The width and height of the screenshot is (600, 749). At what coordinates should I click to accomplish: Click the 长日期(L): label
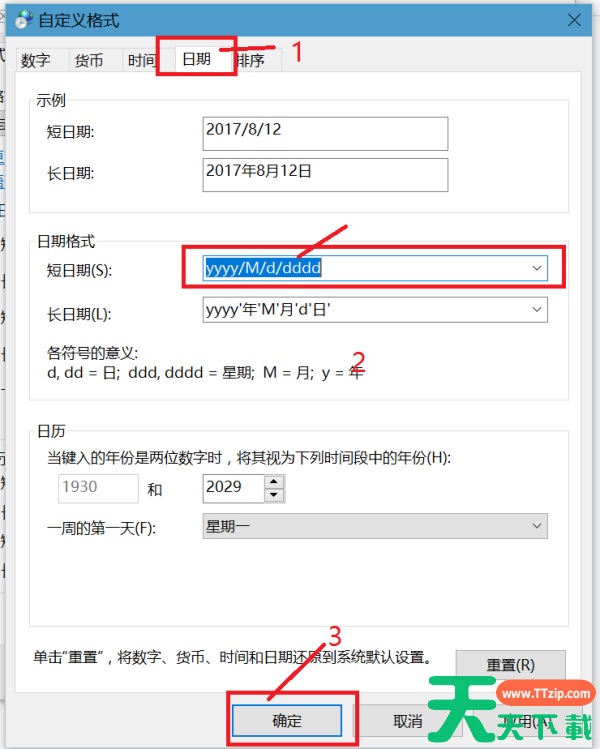click(x=79, y=314)
